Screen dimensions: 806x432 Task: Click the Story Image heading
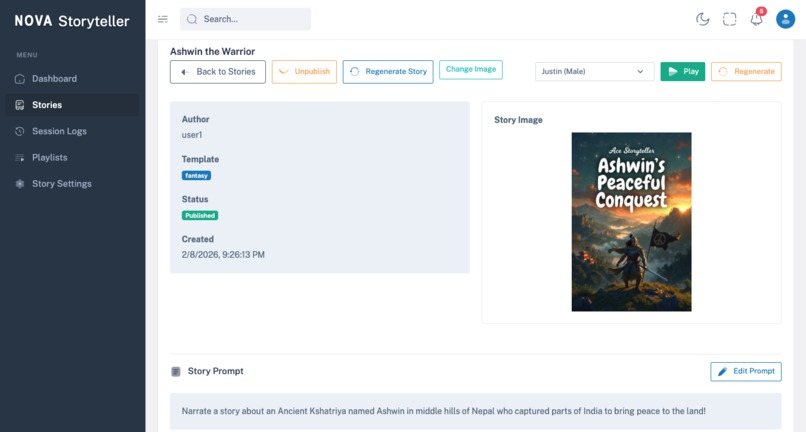pyautogui.click(x=518, y=120)
